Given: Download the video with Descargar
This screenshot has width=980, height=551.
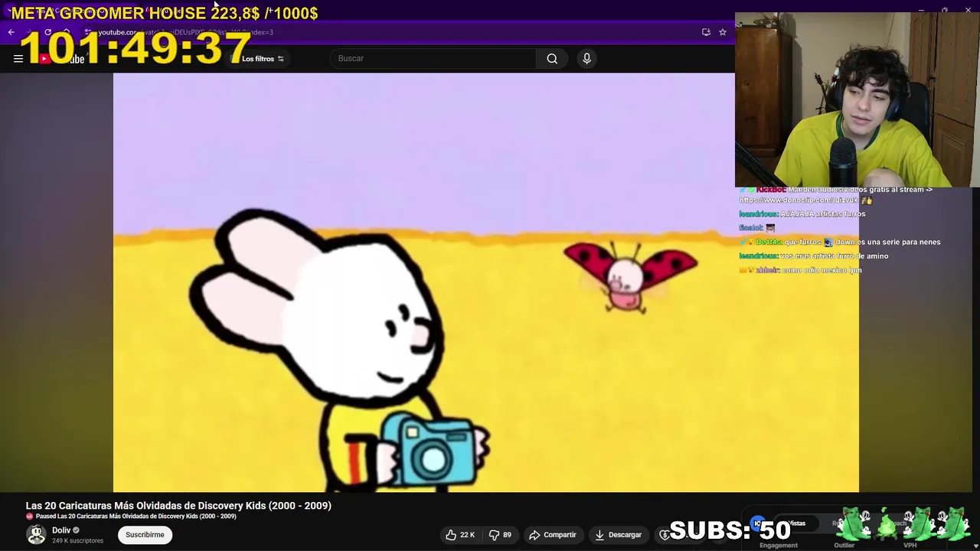Looking at the screenshot, I should pos(618,535).
